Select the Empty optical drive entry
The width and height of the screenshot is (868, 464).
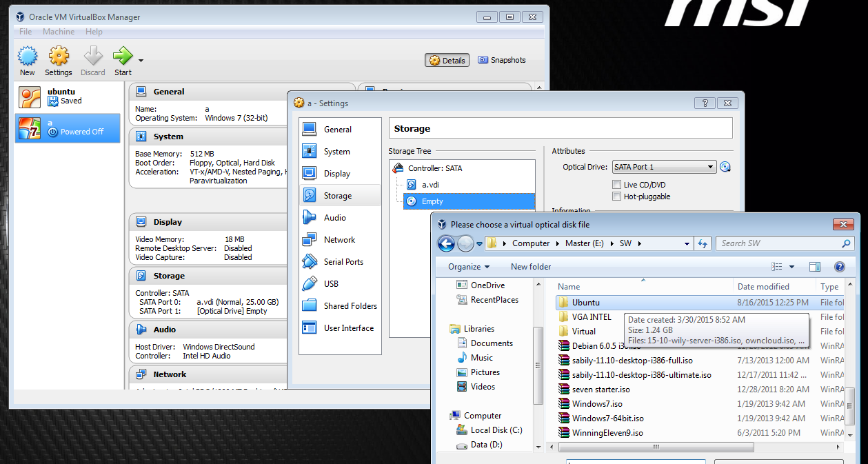pyautogui.click(x=469, y=201)
